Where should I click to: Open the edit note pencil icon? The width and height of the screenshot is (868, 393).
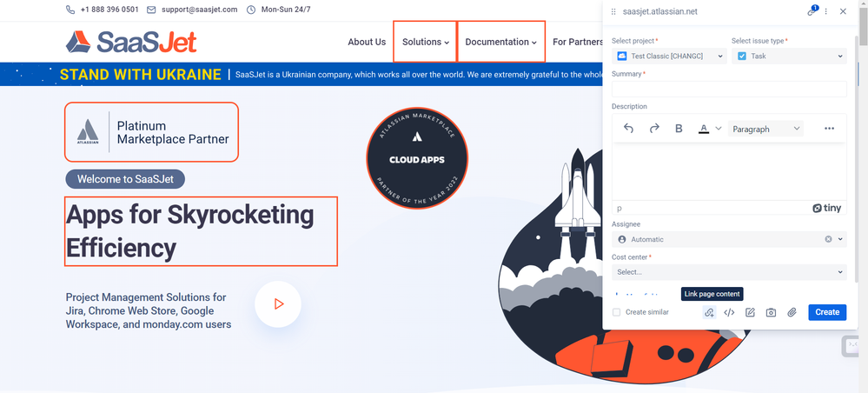coord(750,313)
